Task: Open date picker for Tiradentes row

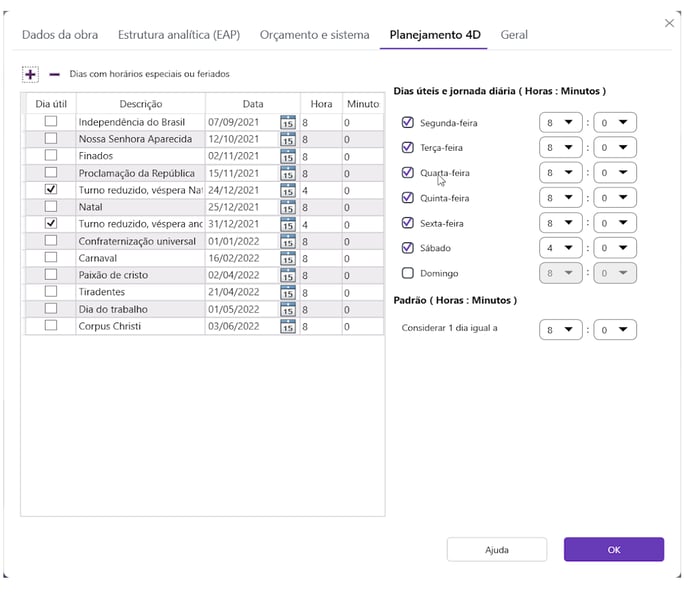Action: 288,292
